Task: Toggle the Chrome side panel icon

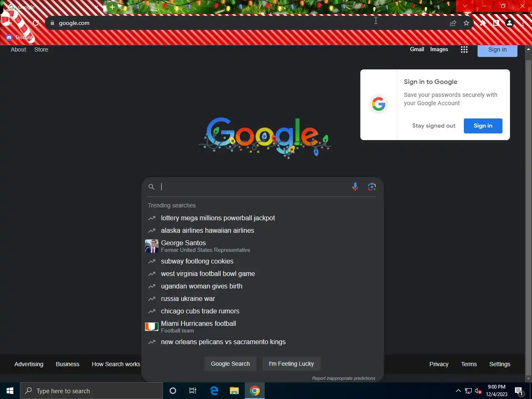Action: click(x=496, y=23)
